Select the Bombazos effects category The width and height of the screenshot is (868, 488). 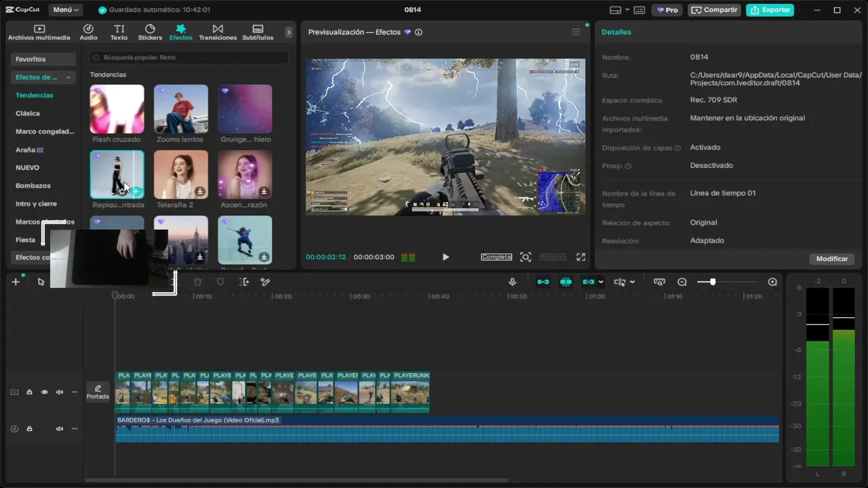(x=33, y=186)
